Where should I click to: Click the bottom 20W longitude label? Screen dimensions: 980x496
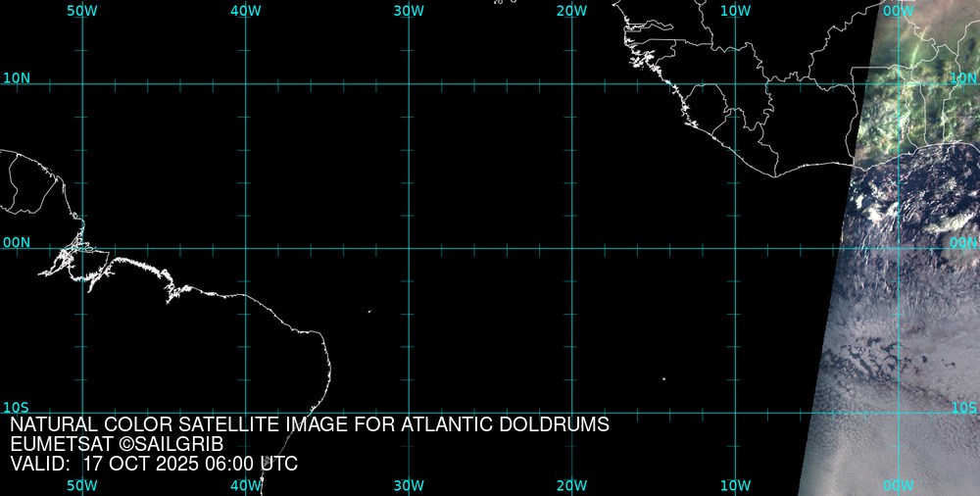[x=571, y=485]
